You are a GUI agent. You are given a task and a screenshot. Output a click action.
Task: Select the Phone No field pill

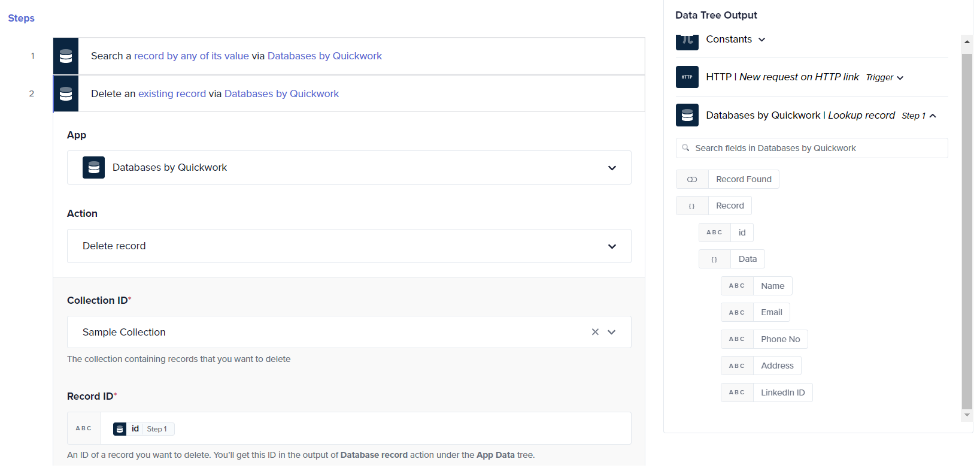[x=764, y=339]
